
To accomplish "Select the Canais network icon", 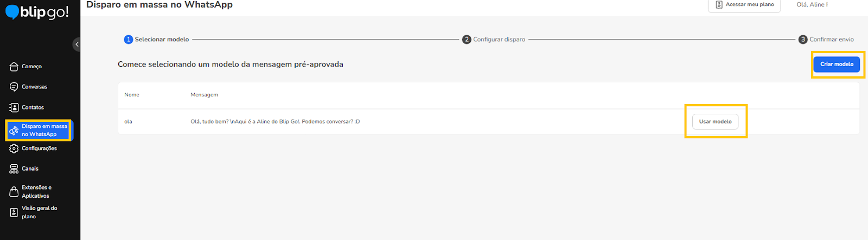I will point(14,169).
